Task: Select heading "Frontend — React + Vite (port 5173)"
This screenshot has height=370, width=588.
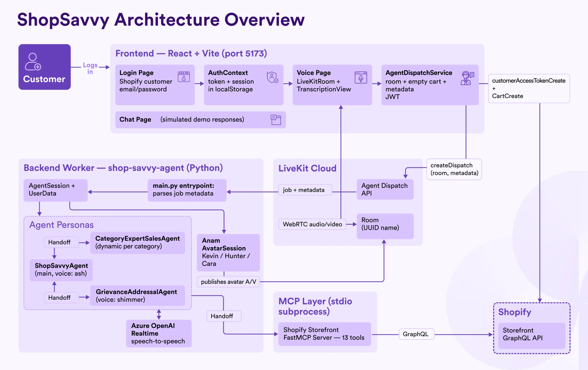Action: pos(191,53)
